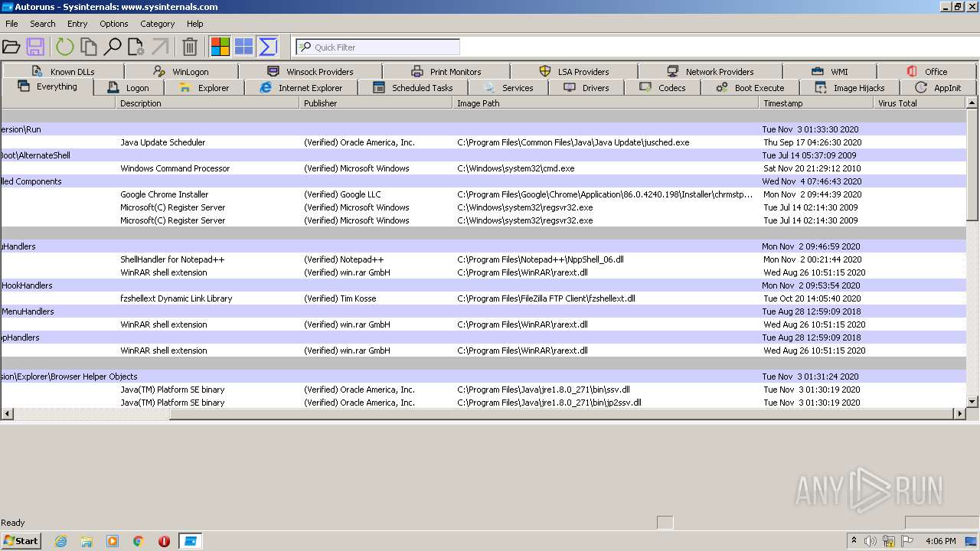Select the Windows Command Processor row

[484, 168]
